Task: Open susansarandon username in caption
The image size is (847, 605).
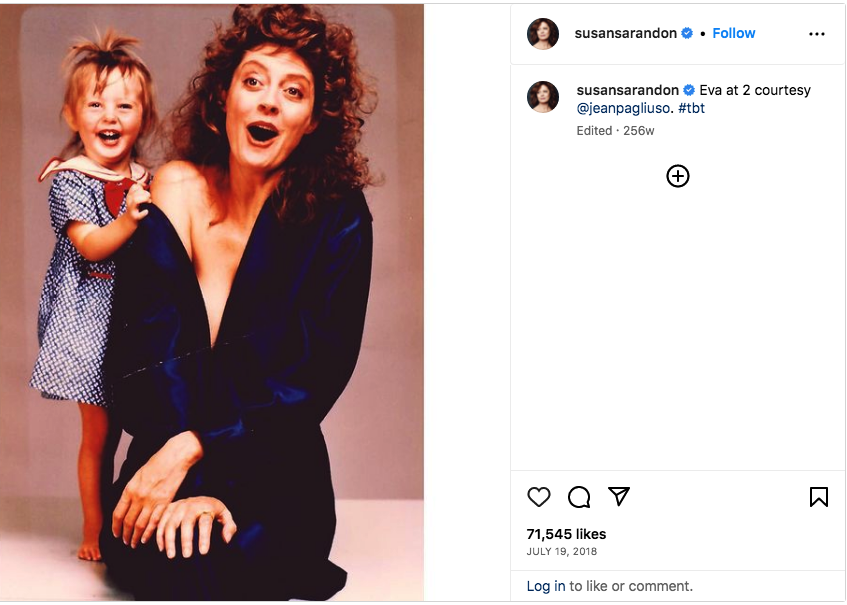Action: tap(628, 90)
